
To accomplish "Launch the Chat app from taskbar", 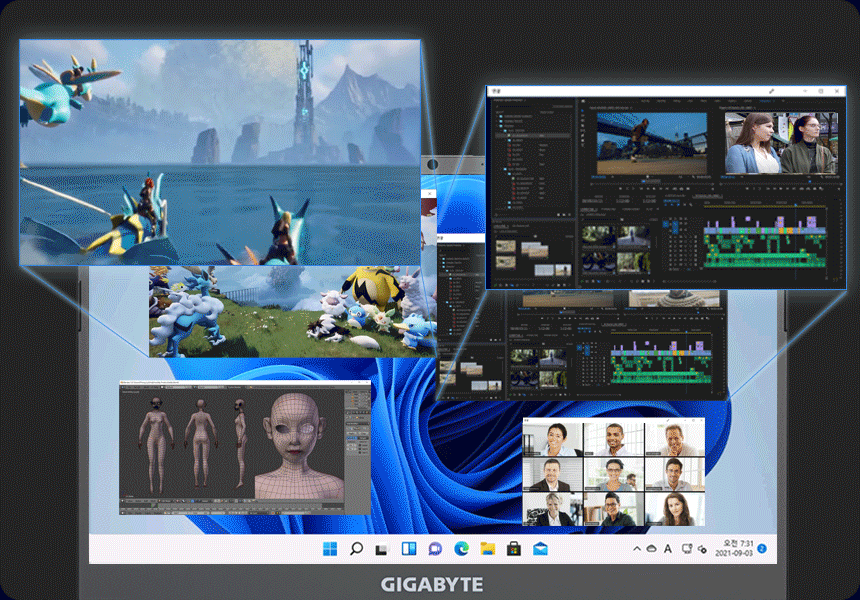I will coord(435,548).
